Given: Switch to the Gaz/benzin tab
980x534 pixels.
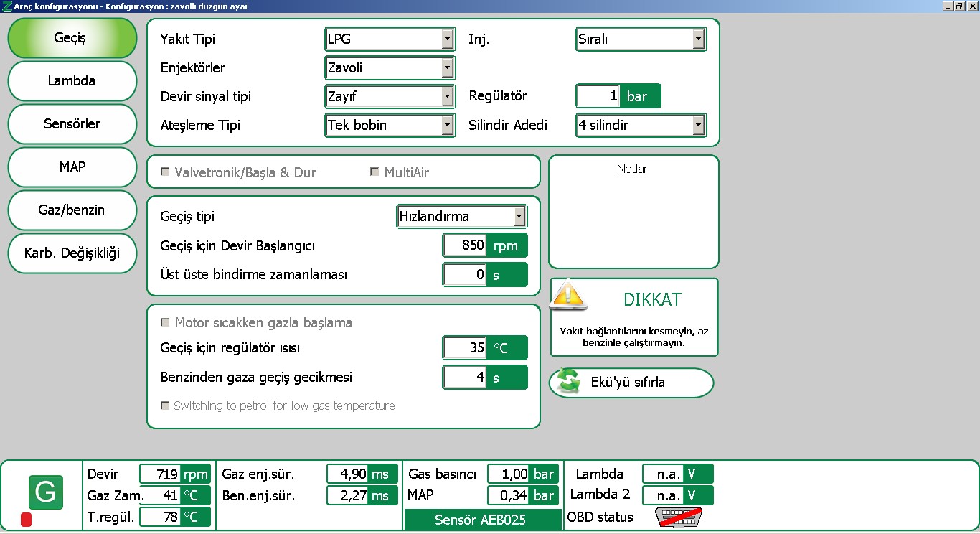Looking at the screenshot, I should [72, 210].
